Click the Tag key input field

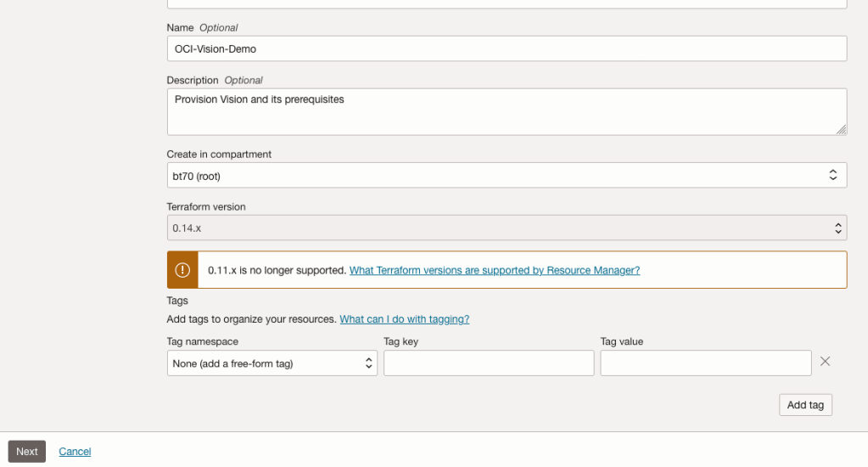489,363
